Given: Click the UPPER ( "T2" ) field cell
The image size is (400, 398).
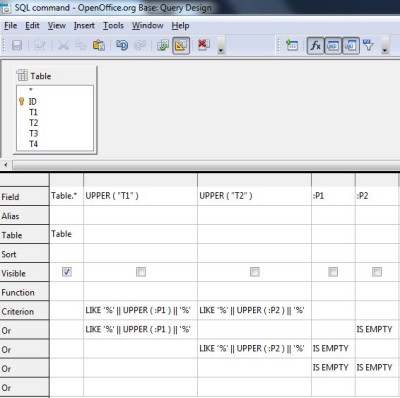Looking at the screenshot, I should (x=254, y=196).
